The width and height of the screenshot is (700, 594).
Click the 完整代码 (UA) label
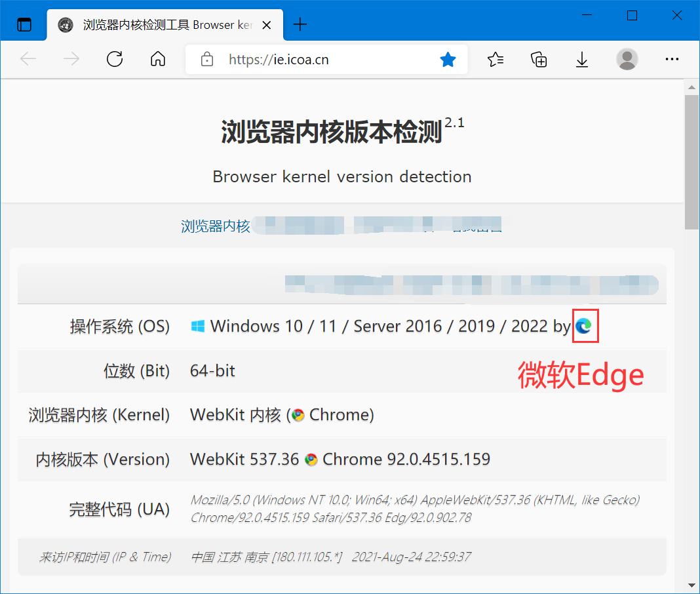pos(120,509)
